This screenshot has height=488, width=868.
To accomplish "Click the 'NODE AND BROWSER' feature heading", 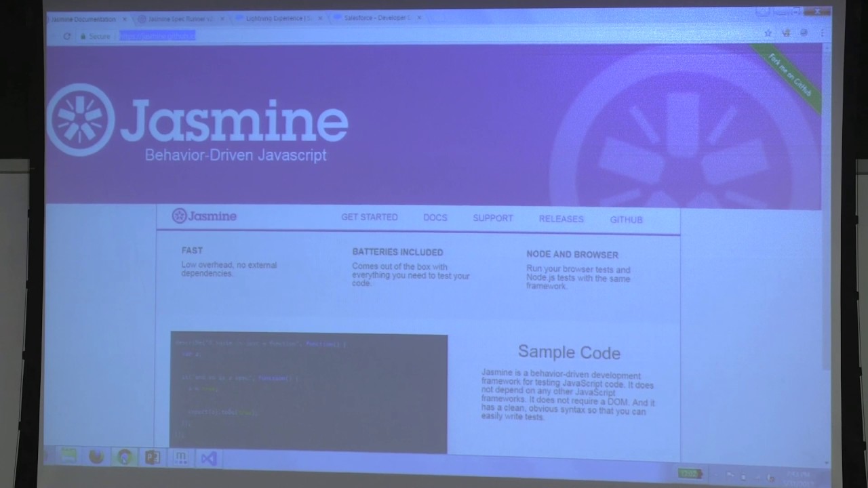I will pos(572,255).
